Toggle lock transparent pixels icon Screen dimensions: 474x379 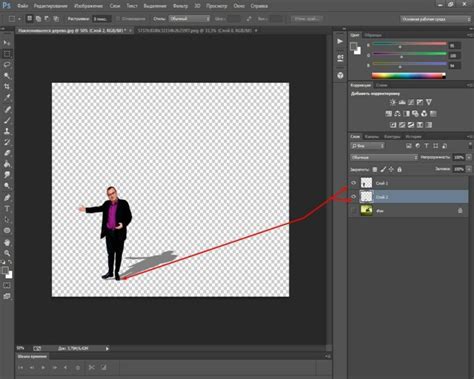pyautogui.click(x=375, y=169)
